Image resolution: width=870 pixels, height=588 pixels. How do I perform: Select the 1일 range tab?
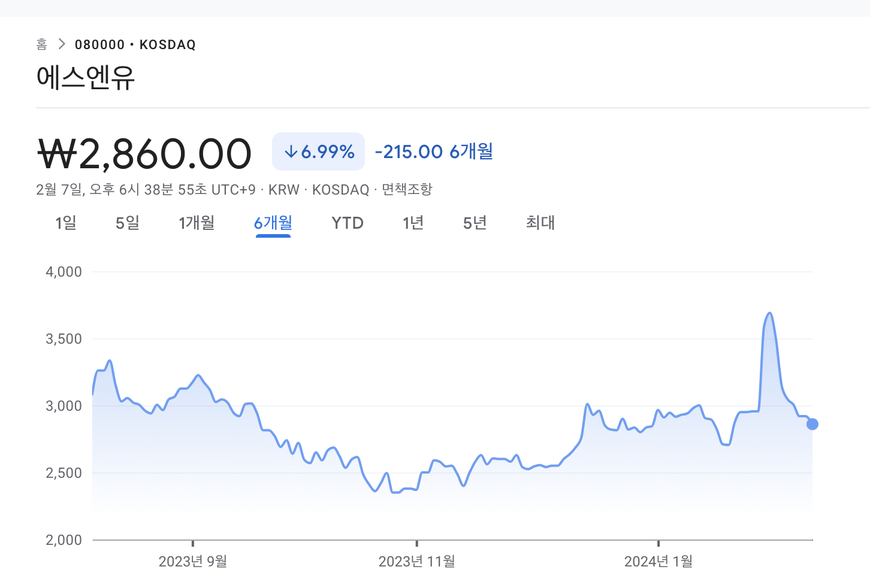click(66, 223)
